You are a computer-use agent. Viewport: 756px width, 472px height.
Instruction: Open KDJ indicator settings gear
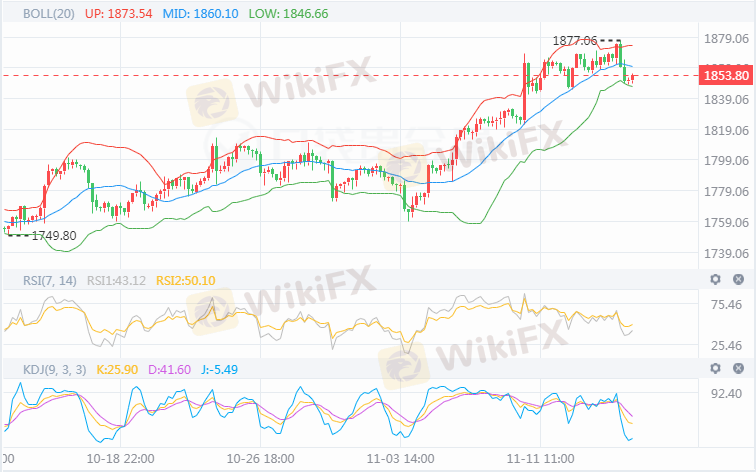[715, 369]
